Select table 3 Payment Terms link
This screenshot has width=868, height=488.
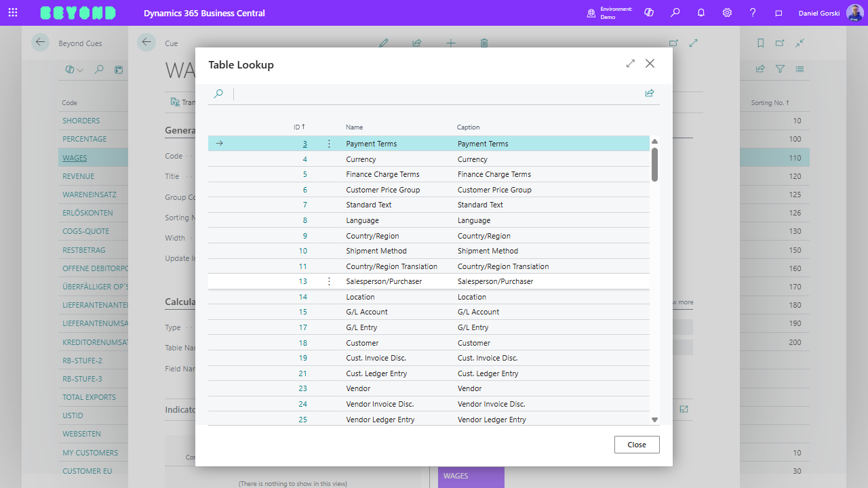tap(304, 143)
